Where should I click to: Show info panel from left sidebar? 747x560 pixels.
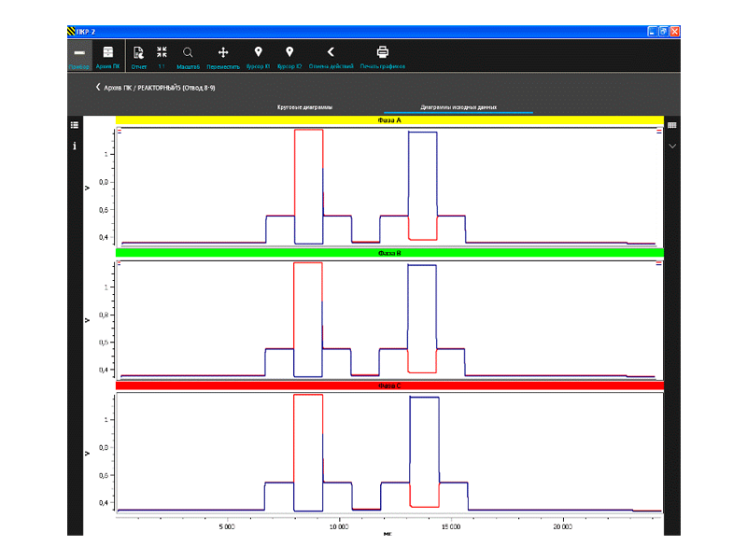coord(75,146)
